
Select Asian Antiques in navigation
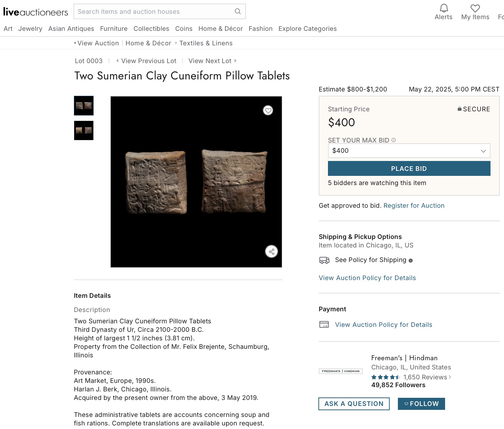coord(71,29)
